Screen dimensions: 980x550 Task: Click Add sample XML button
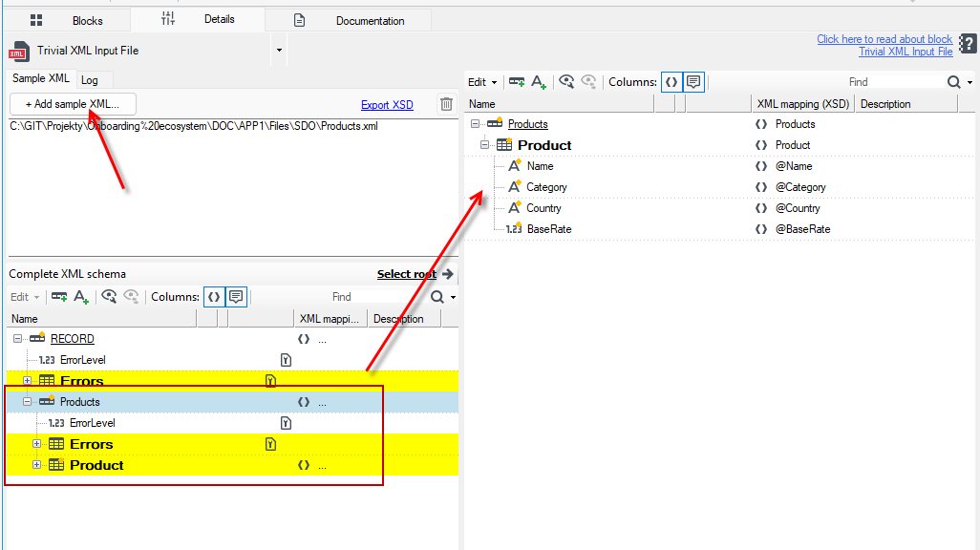73,104
